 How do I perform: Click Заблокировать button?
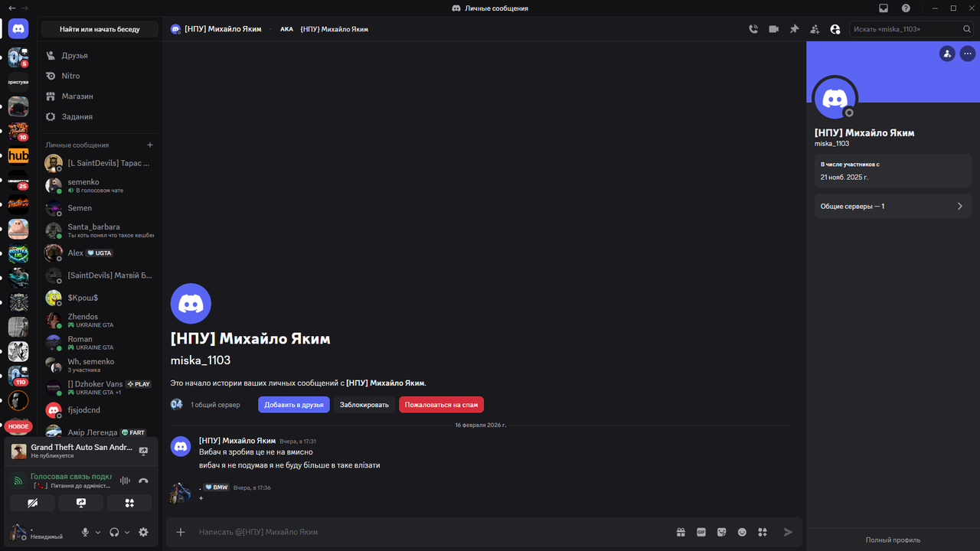364,404
